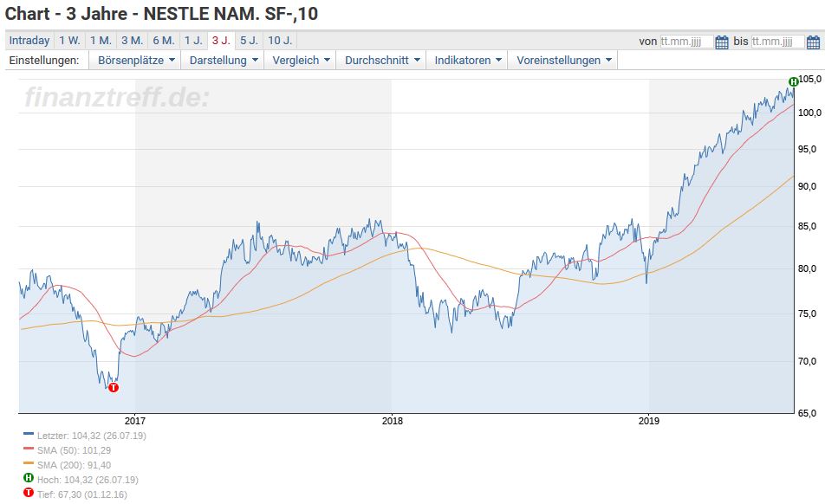Select the 3 M. time range tab
Image resolution: width=825 pixels, height=504 pixels.
pyautogui.click(x=132, y=41)
